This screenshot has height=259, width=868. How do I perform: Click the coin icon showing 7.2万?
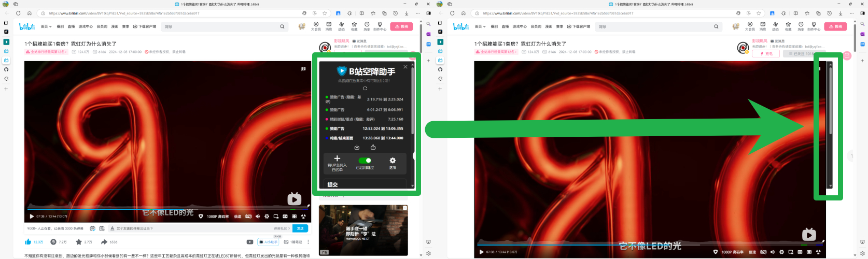point(53,242)
